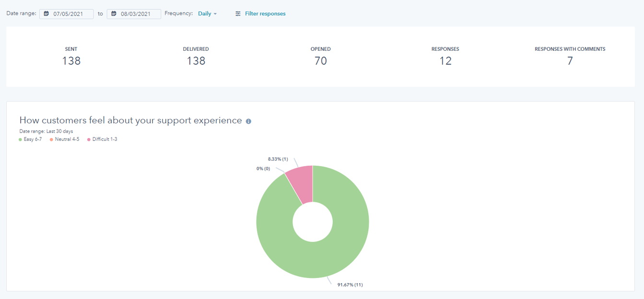Click the calendar icon in the start date field
This screenshot has height=299, width=644.
pyautogui.click(x=47, y=14)
